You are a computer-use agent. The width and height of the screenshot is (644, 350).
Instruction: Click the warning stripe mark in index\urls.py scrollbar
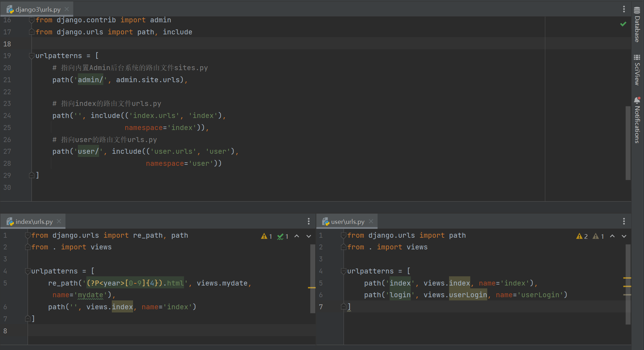pyautogui.click(x=312, y=288)
